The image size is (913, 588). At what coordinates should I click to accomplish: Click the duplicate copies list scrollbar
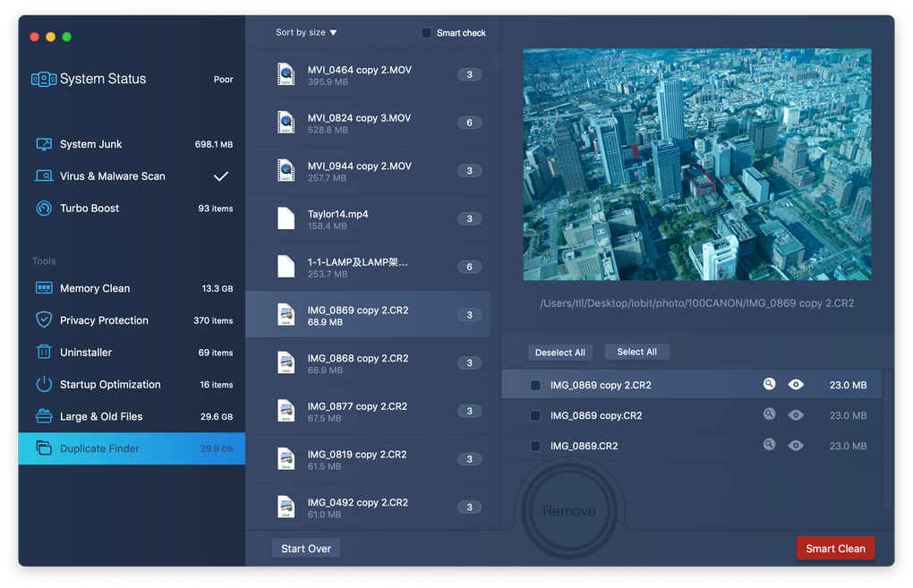coord(887,439)
